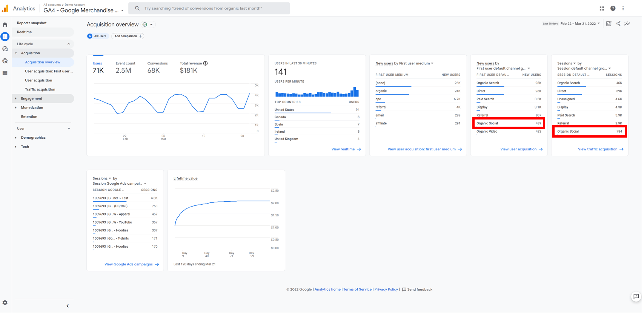This screenshot has height=314, width=644.
Task: Click View user acquisition link
Action: pos(521,149)
